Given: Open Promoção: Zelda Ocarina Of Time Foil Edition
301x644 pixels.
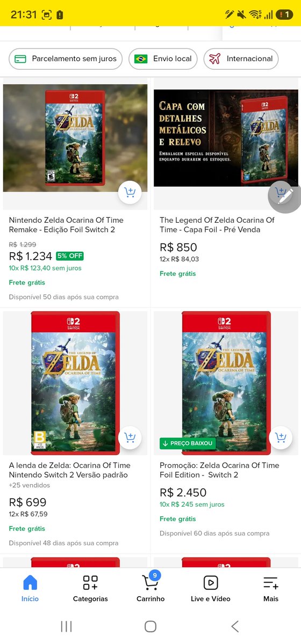Looking at the screenshot, I should coord(219,470).
